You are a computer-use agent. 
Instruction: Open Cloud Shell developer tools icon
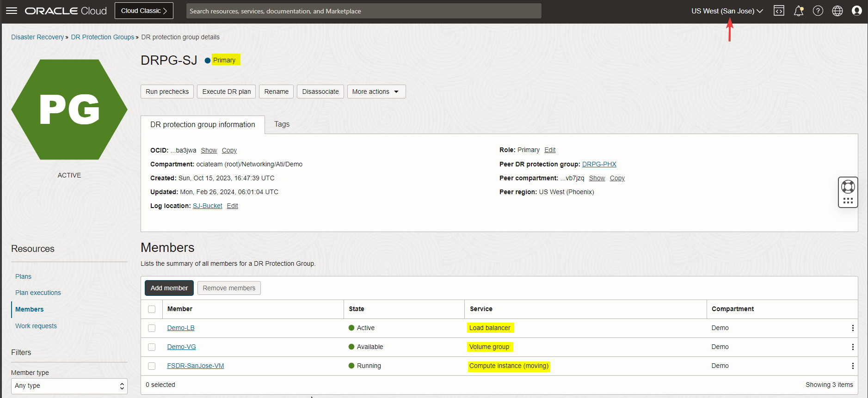779,11
